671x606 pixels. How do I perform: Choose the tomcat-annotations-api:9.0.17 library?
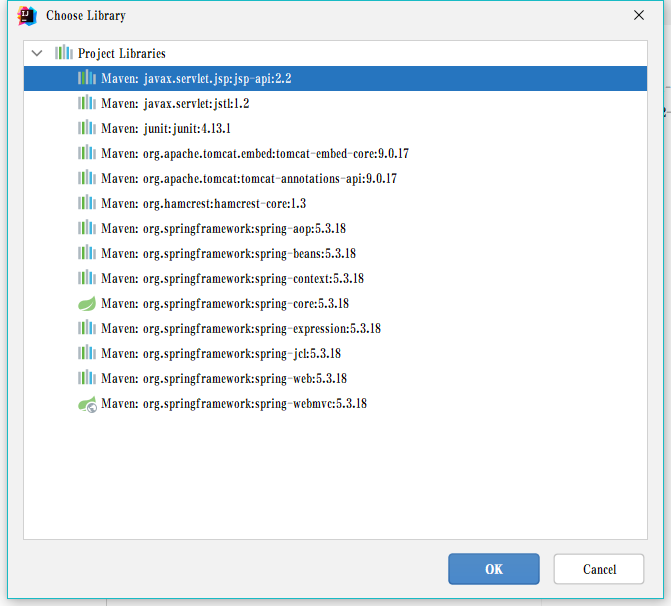tap(254, 178)
